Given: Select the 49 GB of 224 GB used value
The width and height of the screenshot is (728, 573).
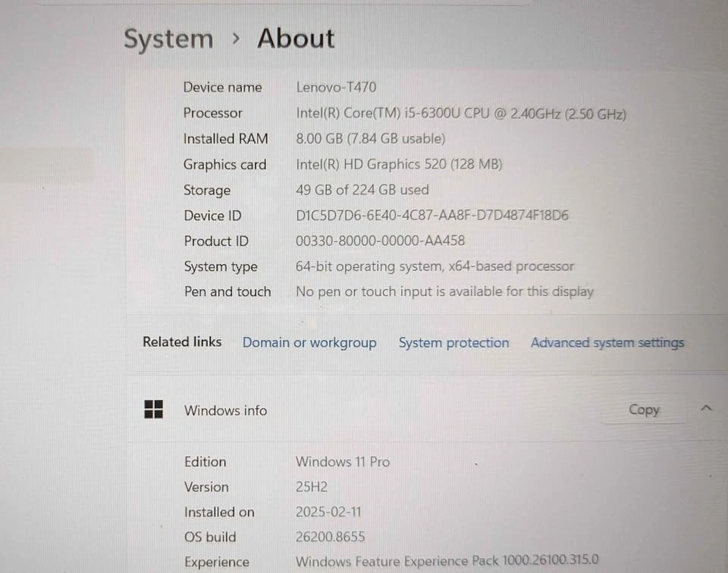Looking at the screenshot, I should point(362,190).
